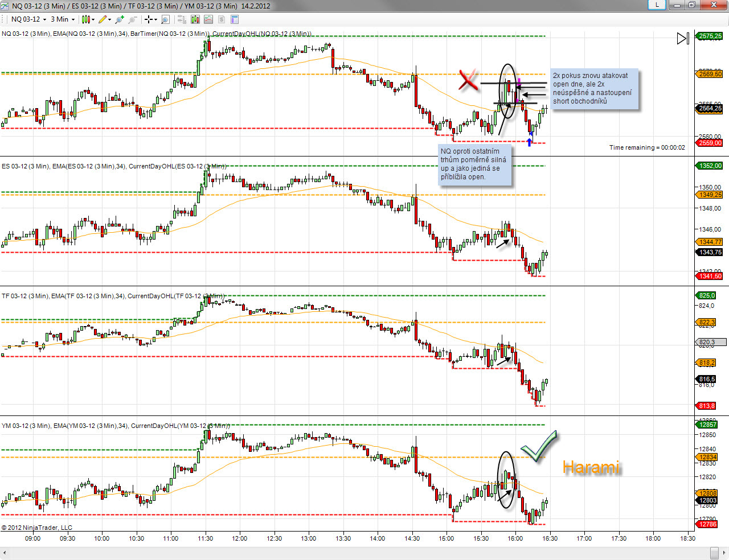Click the 18:30 time axis label
The width and height of the screenshot is (729, 560).
click(x=688, y=538)
